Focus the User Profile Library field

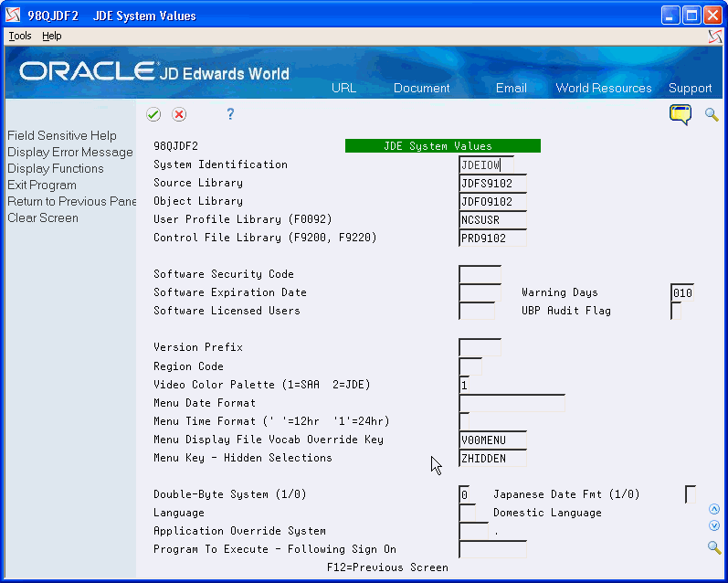point(492,219)
